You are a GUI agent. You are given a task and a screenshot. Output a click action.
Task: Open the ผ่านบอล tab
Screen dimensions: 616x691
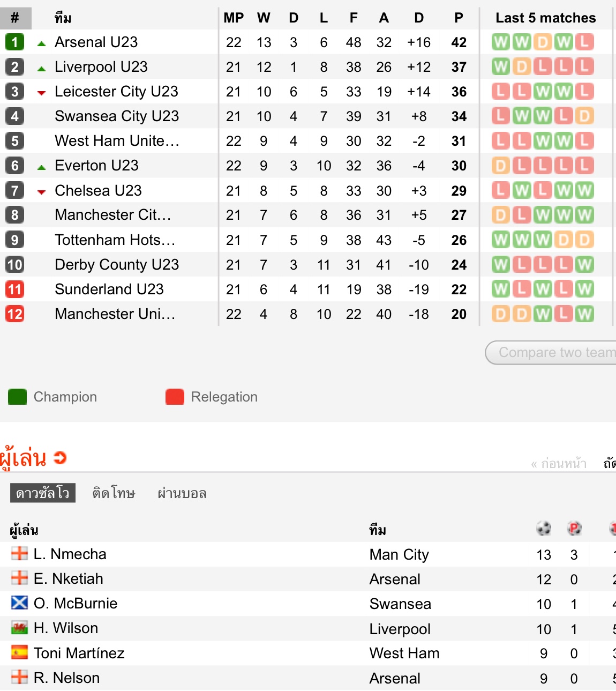pos(182,493)
